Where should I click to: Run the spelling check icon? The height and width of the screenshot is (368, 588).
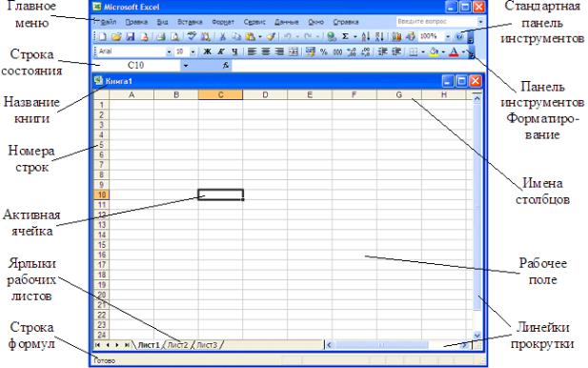tap(192, 36)
